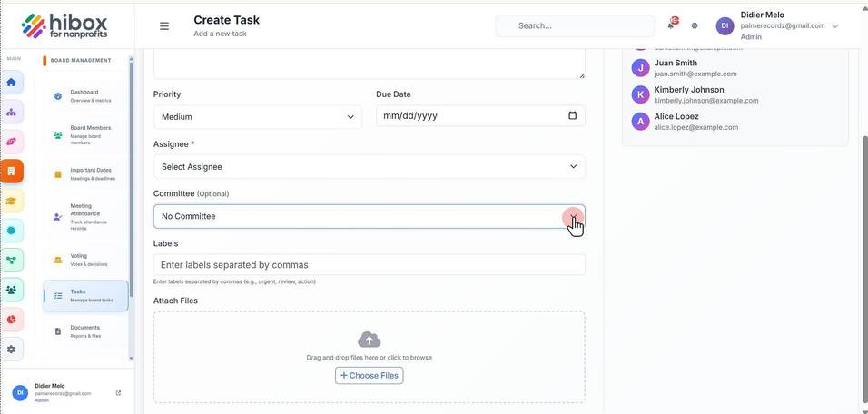Click Kimberly Johnson's avatar
868x414 pixels.
coord(640,94)
